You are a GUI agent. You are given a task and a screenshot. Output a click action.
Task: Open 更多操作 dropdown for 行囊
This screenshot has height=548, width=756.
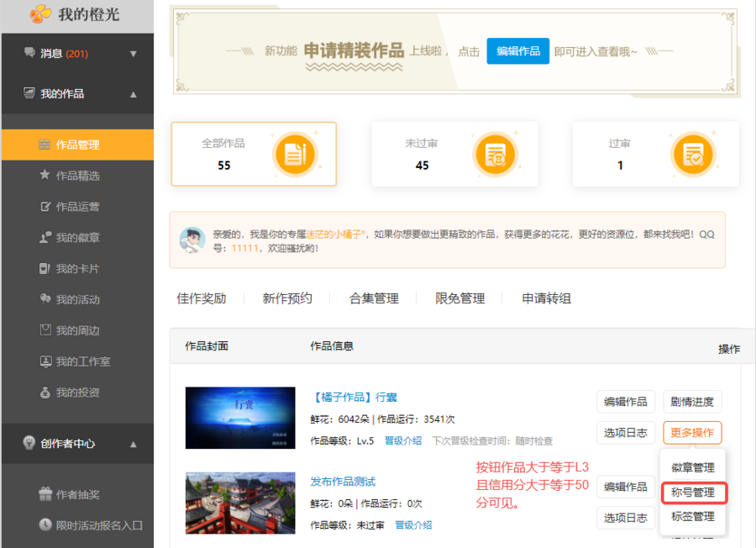pos(692,433)
